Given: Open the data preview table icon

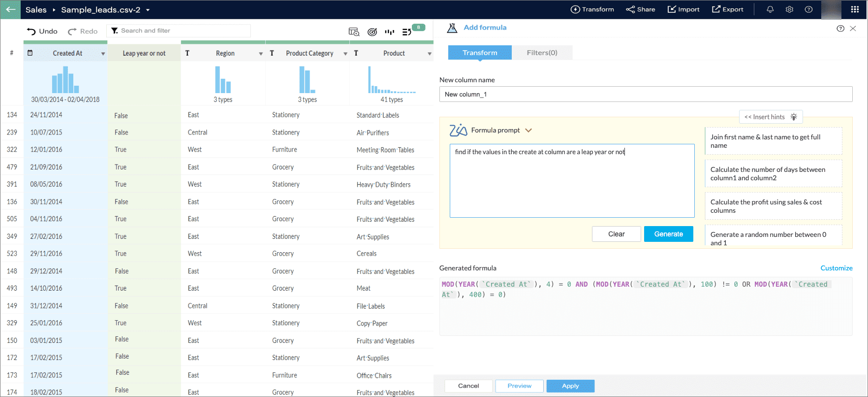Looking at the screenshot, I should (354, 32).
